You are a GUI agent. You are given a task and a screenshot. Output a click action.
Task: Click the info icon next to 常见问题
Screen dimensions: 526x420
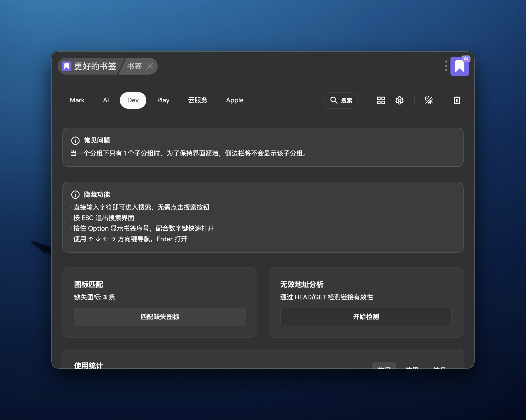coord(75,140)
